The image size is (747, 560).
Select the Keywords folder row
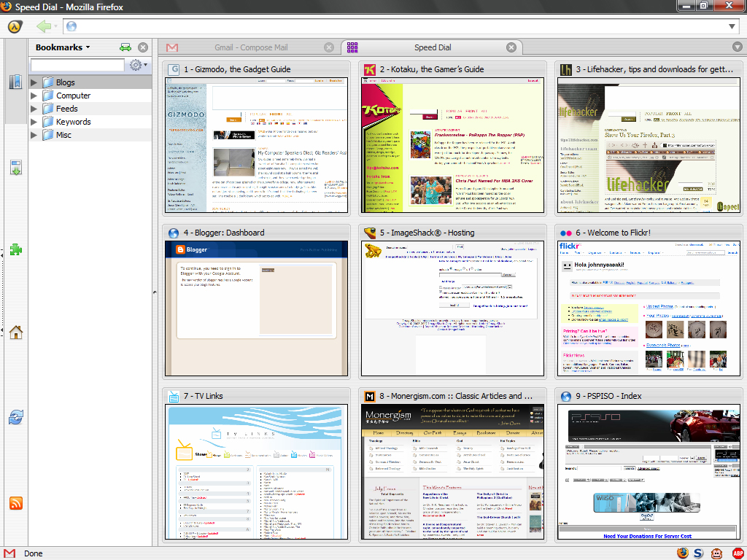90,122
